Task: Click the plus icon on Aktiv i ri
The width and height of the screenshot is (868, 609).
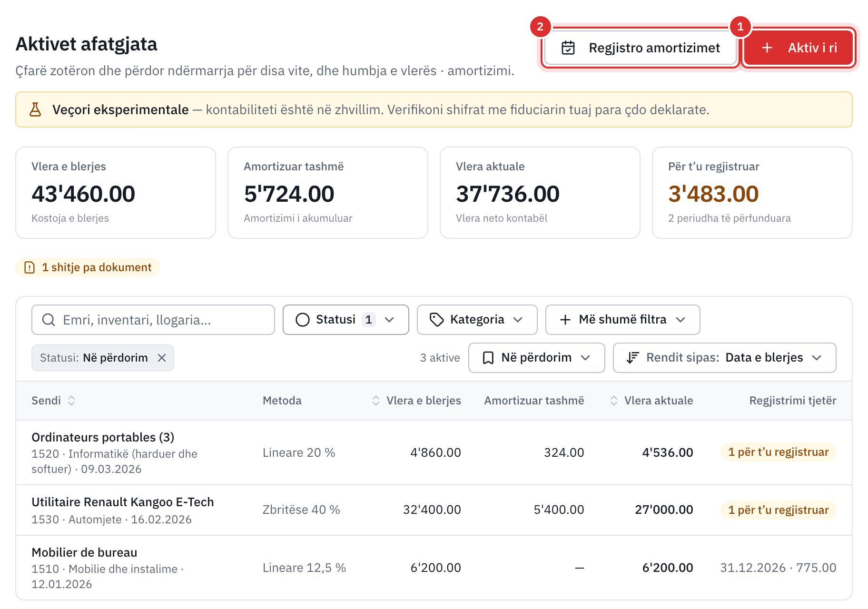Action: 767,48
